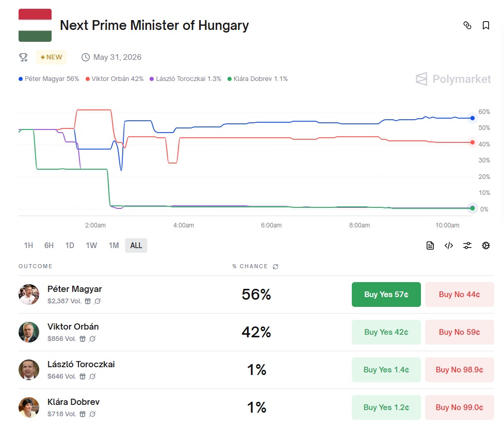The width and height of the screenshot is (504, 425).
Task: Select the ALL time range
Action: pos(136,246)
